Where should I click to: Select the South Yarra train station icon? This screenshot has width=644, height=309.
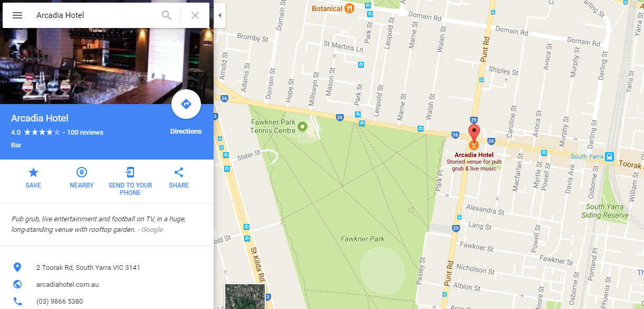609,156
